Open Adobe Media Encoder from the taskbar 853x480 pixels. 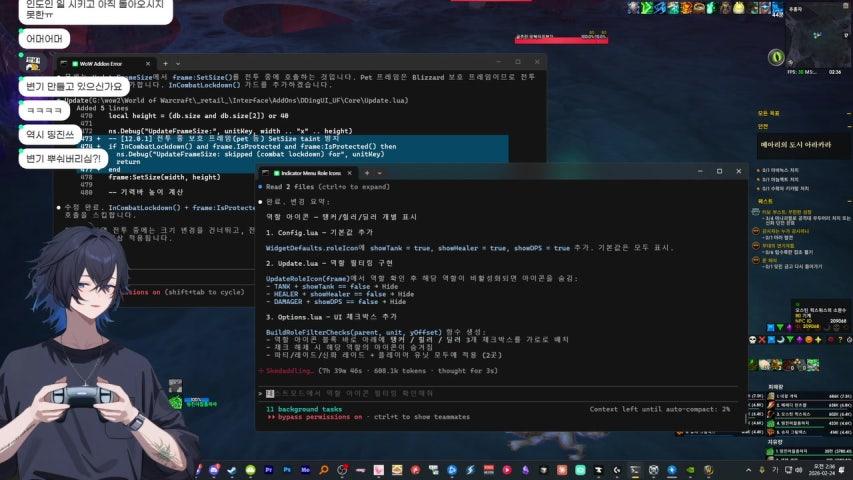click(x=305, y=470)
